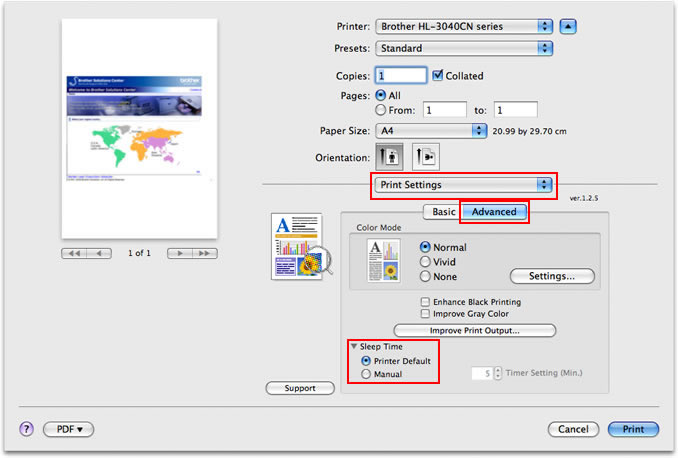
Task: Select portrait orientation icon
Action: [x=389, y=157]
